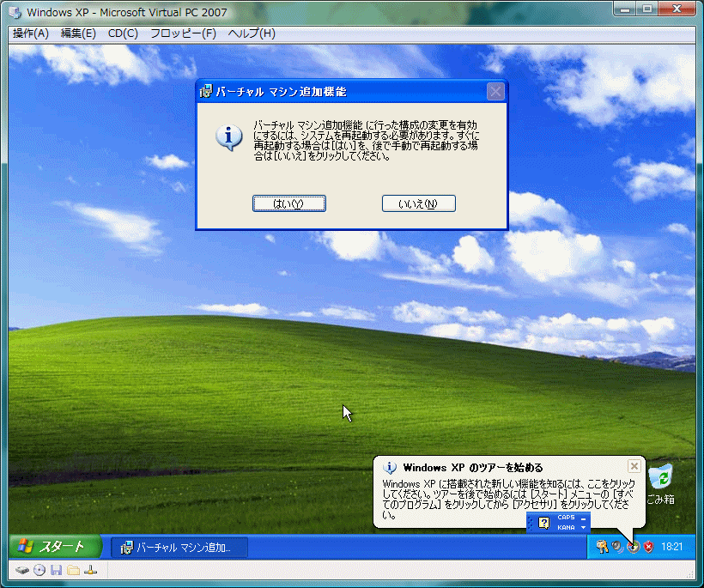Screen dimensions: 704x588
Task: Click the blue information icon in the dialog
Action: [x=229, y=137]
